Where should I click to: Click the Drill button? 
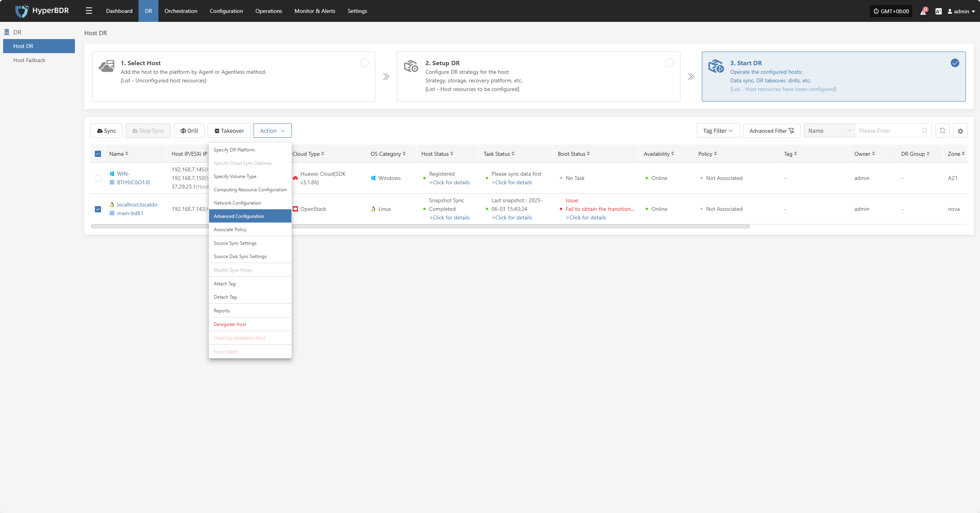click(189, 131)
